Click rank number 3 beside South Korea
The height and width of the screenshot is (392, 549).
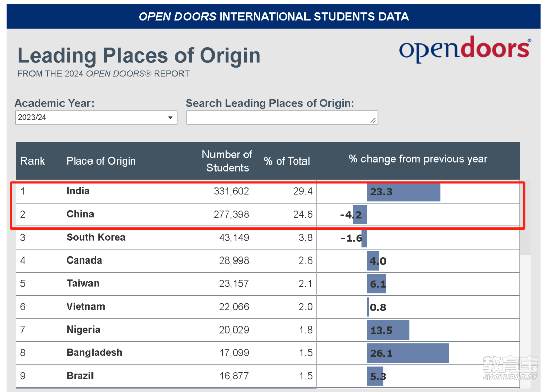point(23,238)
